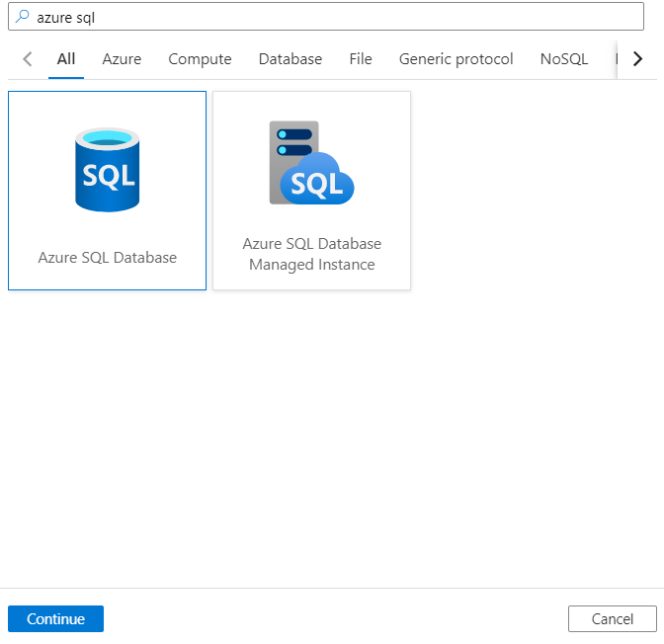Screen dimensions: 664x644
Task: Click 'Azure SQL Database Managed Instance' label
Action: pyautogui.click(x=311, y=254)
